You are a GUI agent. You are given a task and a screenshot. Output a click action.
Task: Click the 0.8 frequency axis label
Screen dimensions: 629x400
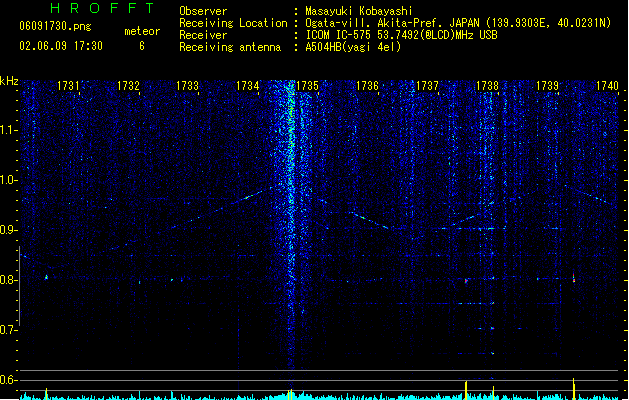click(9, 280)
